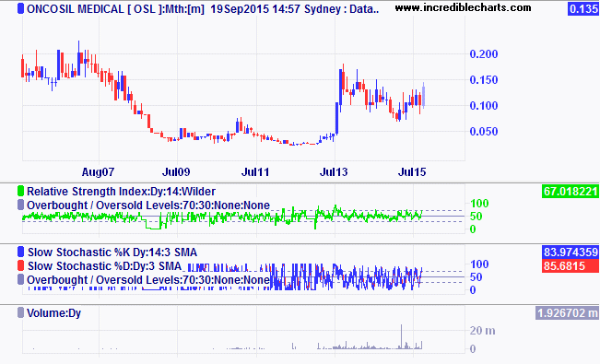
Task: Click the Aug07 date axis label
Action: [x=98, y=171]
